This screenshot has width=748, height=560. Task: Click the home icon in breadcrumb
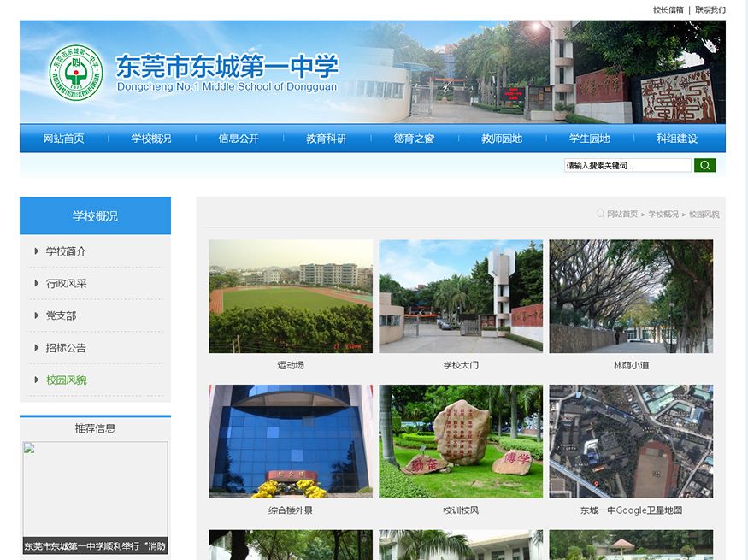coord(600,213)
